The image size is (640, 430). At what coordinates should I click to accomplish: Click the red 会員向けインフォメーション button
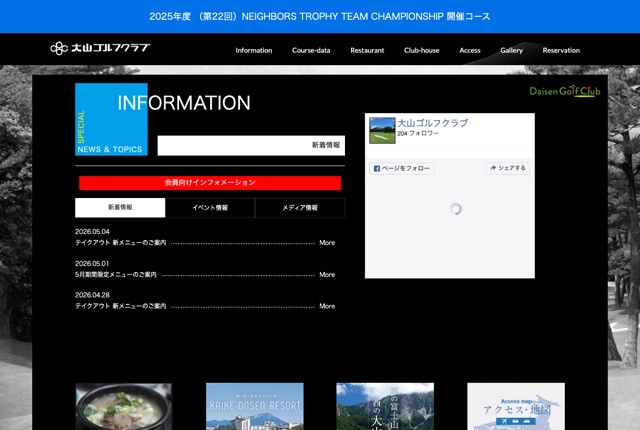210,183
